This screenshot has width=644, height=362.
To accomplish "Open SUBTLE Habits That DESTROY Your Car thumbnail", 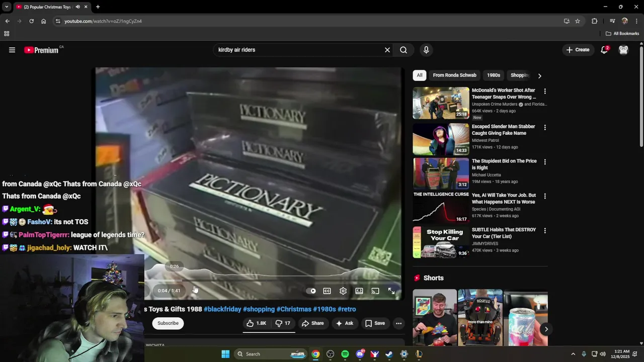I will pos(441,242).
